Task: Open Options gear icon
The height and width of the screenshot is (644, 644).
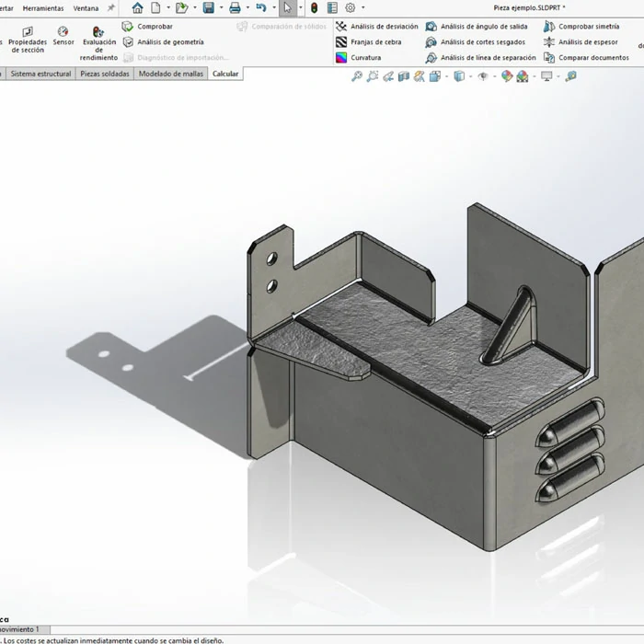Action: [x=351, y=7]
